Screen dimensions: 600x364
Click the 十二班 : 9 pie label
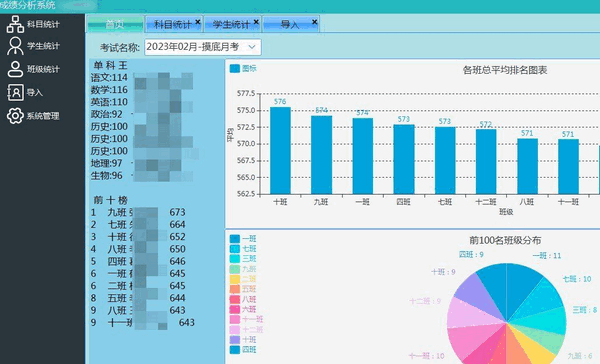(x=425, y=301)
